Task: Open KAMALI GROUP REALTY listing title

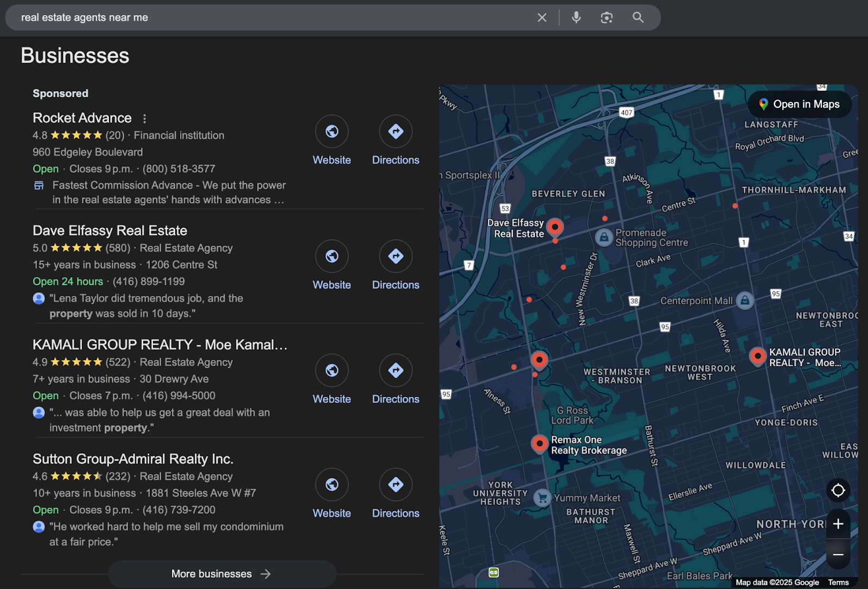Action: (160, 345)
